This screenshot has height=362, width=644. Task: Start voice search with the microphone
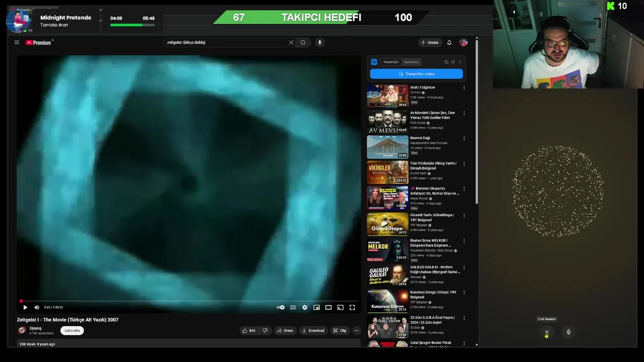(319, 42)
